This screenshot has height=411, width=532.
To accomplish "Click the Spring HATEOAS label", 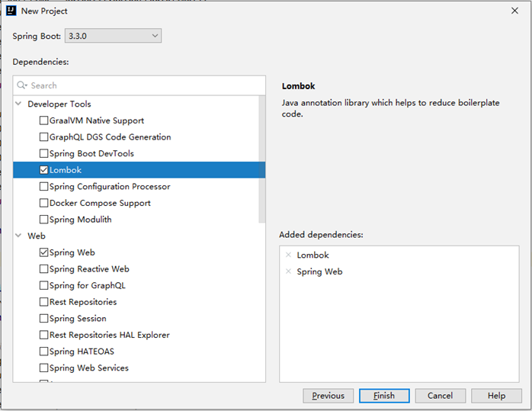I will click(82, 352).
